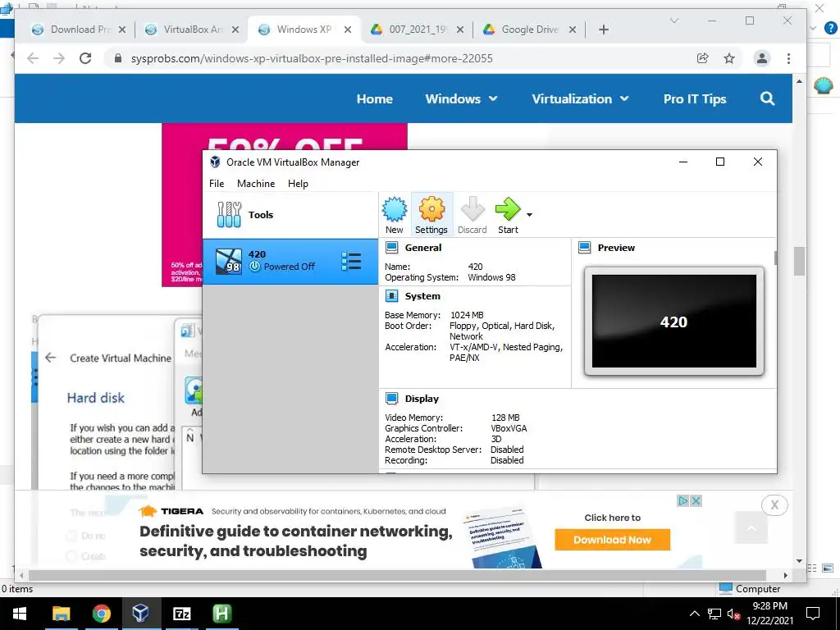Click the New machine icon in VirtualBox

click(395, 214)
